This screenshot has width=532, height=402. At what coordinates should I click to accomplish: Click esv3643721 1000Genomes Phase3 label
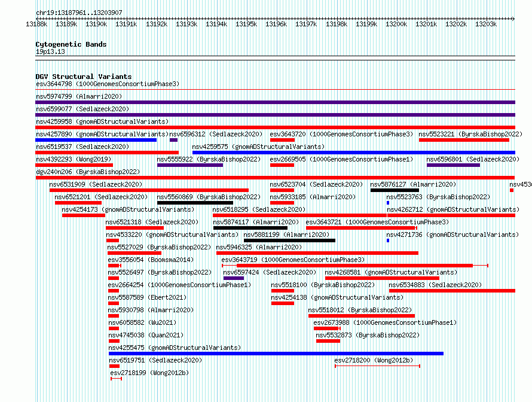377,222
